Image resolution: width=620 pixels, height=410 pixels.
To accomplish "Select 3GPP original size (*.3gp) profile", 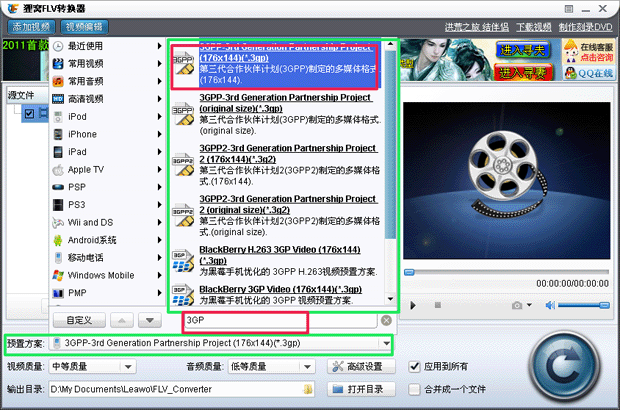I will [x=277, y=114].
